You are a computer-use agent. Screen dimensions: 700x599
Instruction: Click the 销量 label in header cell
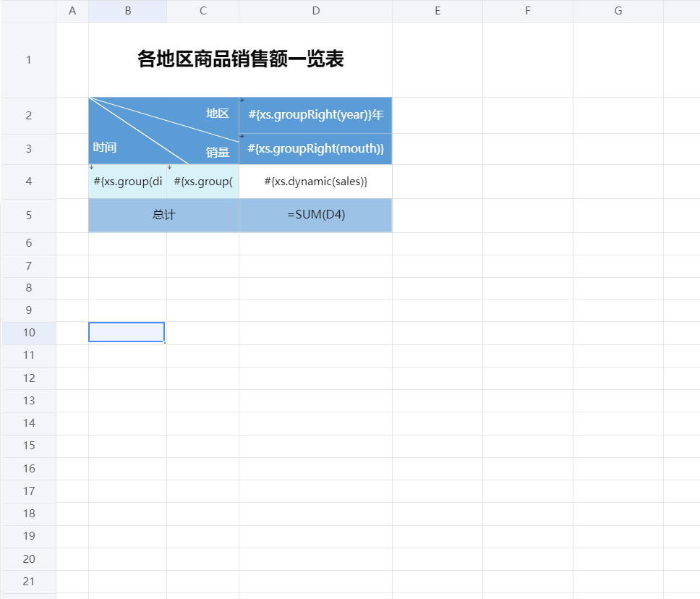(x=218, y=153)
